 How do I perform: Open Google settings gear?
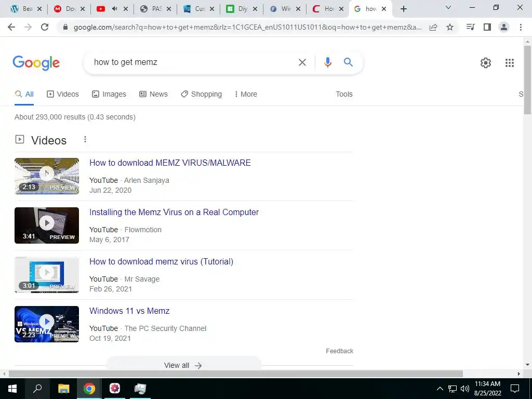click(486, 63)
